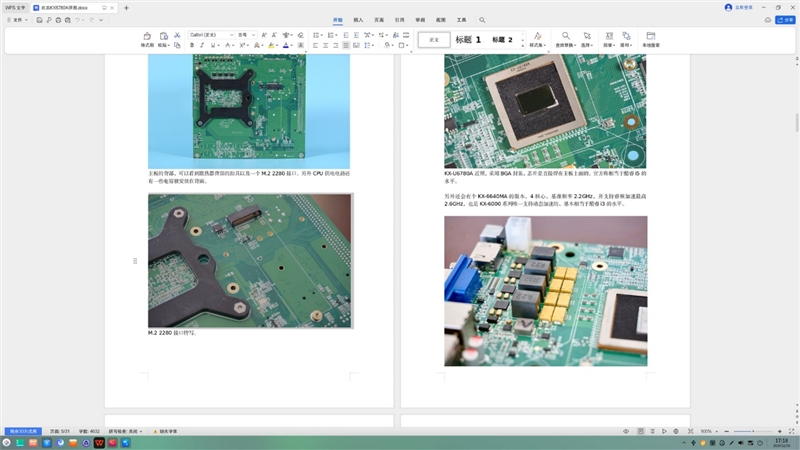The width and height of the screenshot is (800, 450).
Task: Click the font color swatch
Action: pos(285,45)
